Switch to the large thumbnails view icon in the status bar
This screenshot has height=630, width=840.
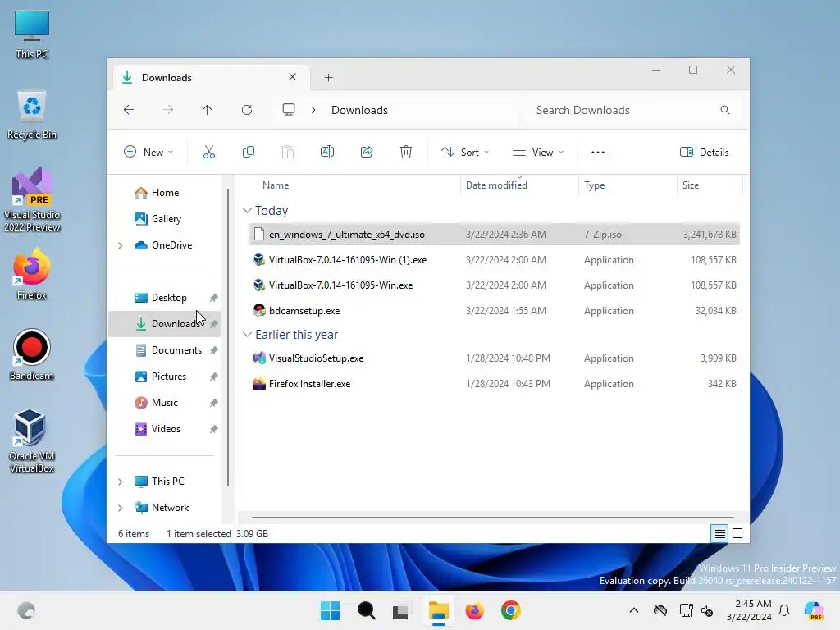click(737, 533)
